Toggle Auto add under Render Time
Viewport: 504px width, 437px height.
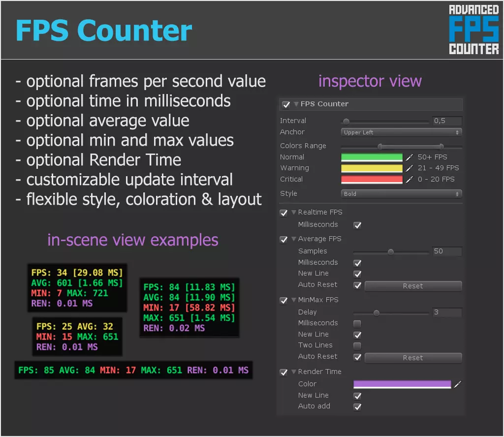click(x=357, y=406)
